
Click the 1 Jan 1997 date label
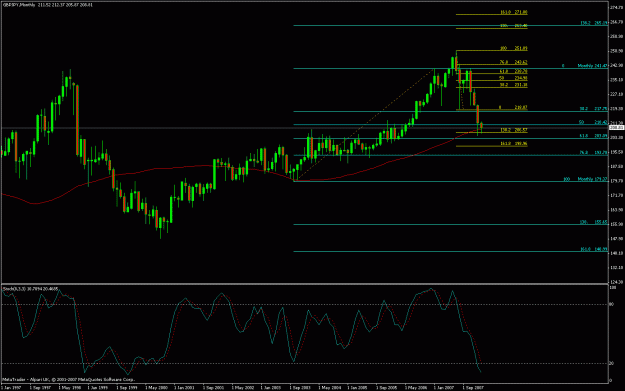pyautogui.click(x=11, y=387)
